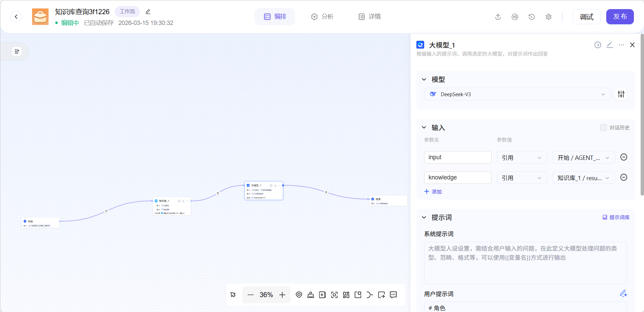Click the zoom in plus button
The width and height of the screenshot is (644, 312).
tap(282, 295)
